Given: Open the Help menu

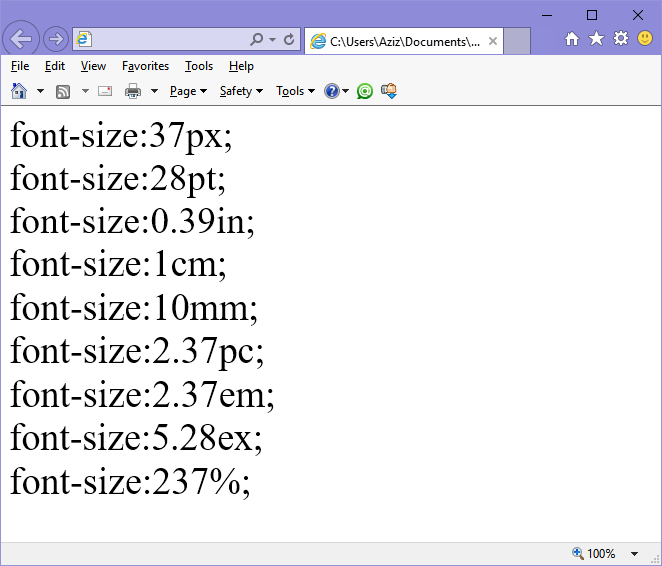Looking at the screenshot, I should 241,66.
